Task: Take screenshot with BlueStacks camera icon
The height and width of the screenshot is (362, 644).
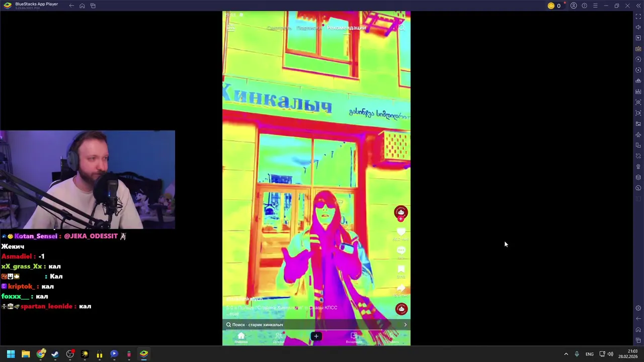Action: click(638, 103)
